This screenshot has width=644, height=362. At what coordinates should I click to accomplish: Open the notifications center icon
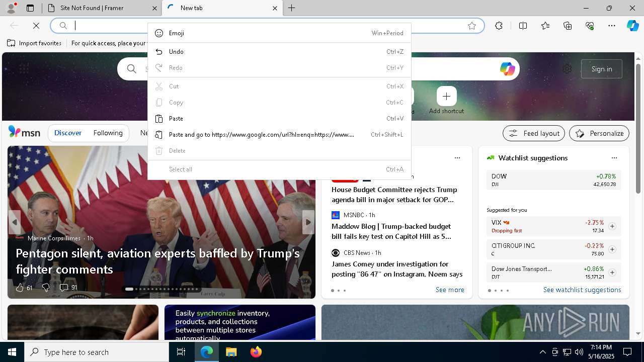pos(627,352)
